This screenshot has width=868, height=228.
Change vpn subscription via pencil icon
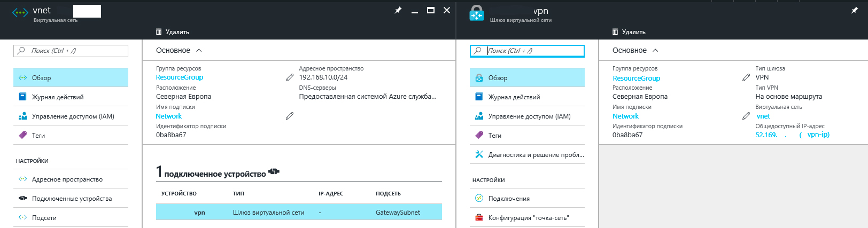pyautogui.click(x=746, y=116)
